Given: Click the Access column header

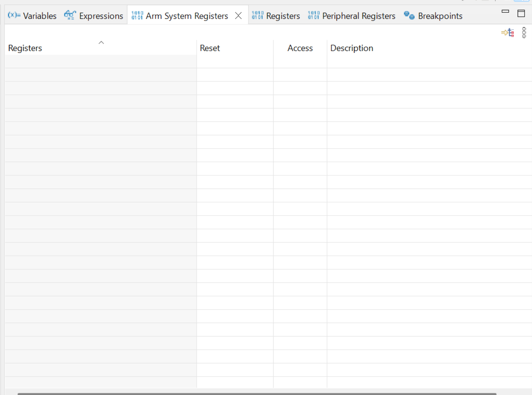Looking at the screenshot, I should point(300,48).
